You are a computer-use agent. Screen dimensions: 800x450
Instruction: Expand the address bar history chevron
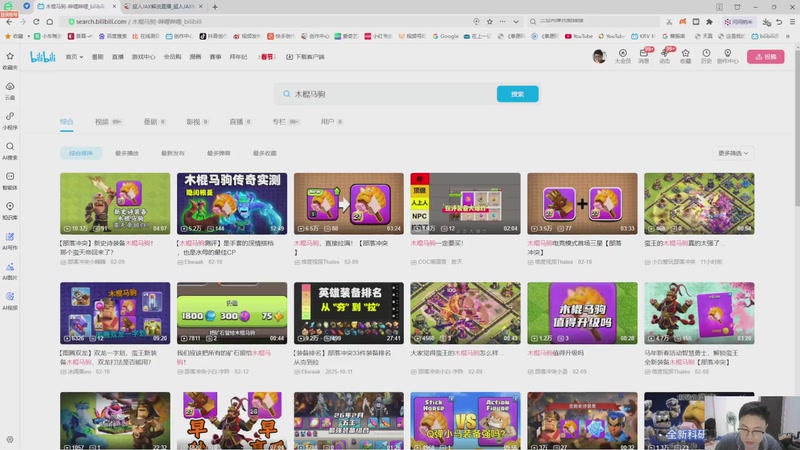(516, 21)
